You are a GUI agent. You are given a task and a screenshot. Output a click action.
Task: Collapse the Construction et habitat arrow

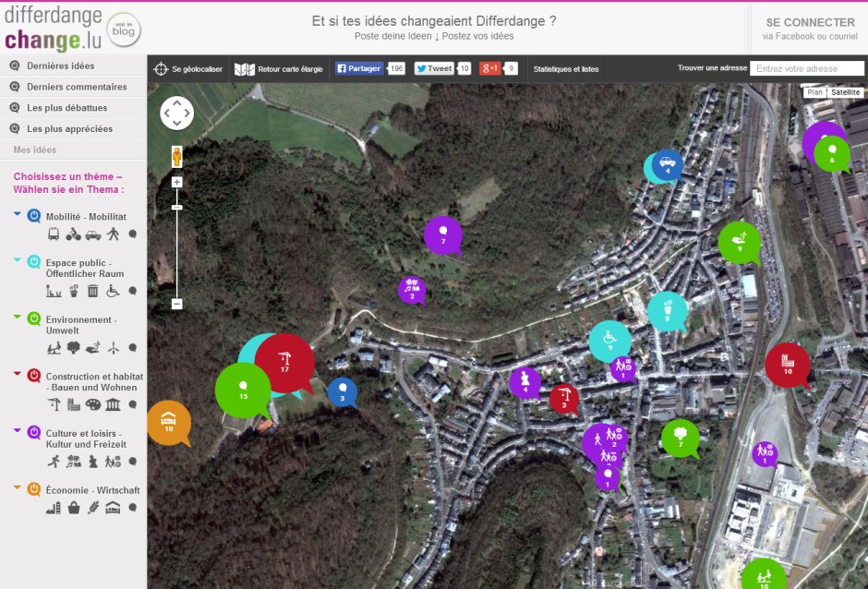(18, 373)
